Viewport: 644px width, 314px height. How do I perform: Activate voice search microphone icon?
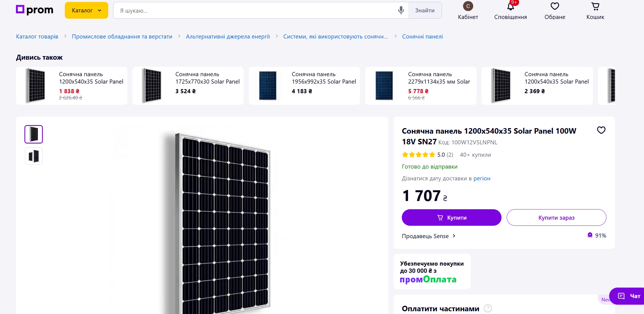401,10
